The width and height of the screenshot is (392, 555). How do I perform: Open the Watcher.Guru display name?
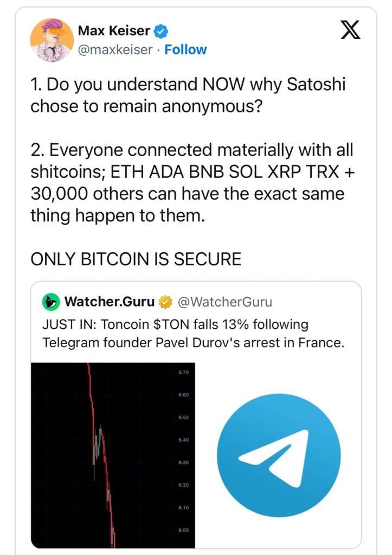pyautogui.click(x=109, y=302)
